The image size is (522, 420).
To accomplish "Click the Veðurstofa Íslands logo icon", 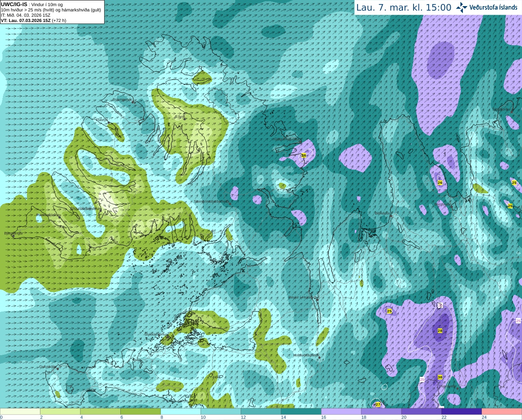I will [462, 7].
